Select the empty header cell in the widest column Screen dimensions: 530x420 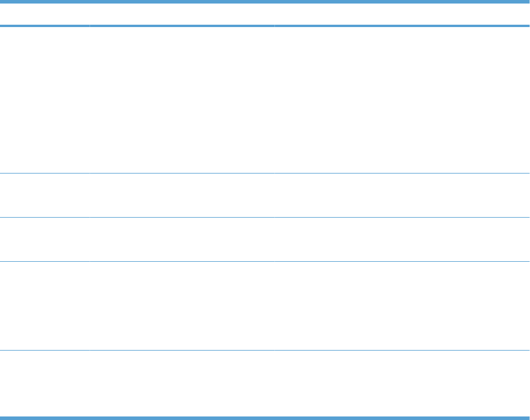pos(402,14)
